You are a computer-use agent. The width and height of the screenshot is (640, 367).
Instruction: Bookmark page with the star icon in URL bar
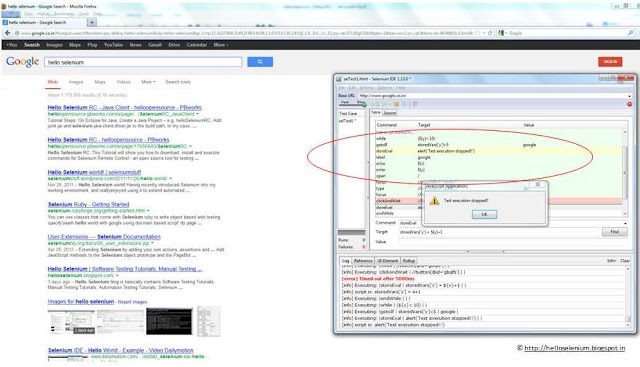[x=477, y=33]
